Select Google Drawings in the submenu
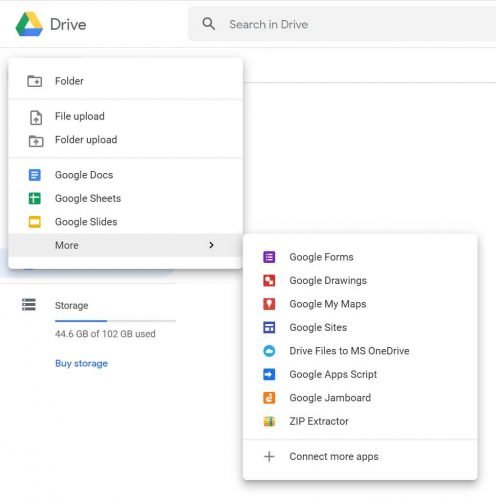 pos(360,280)
